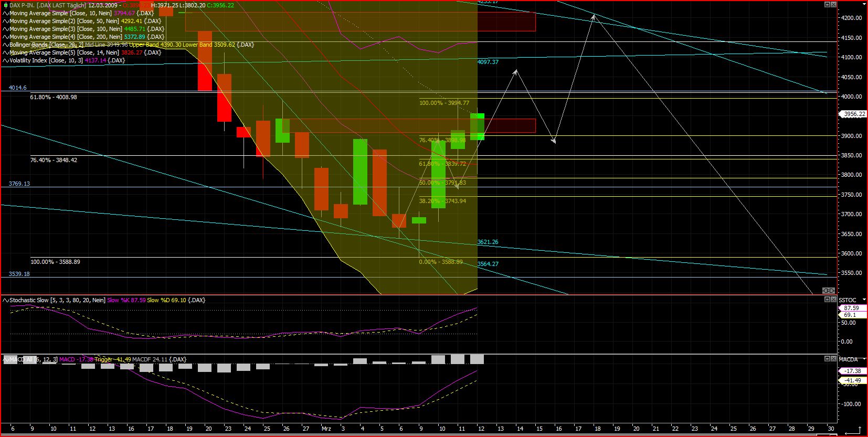Maximize the Stochastic Slow panel
The image size is (868, 437).
pos(827,300)
